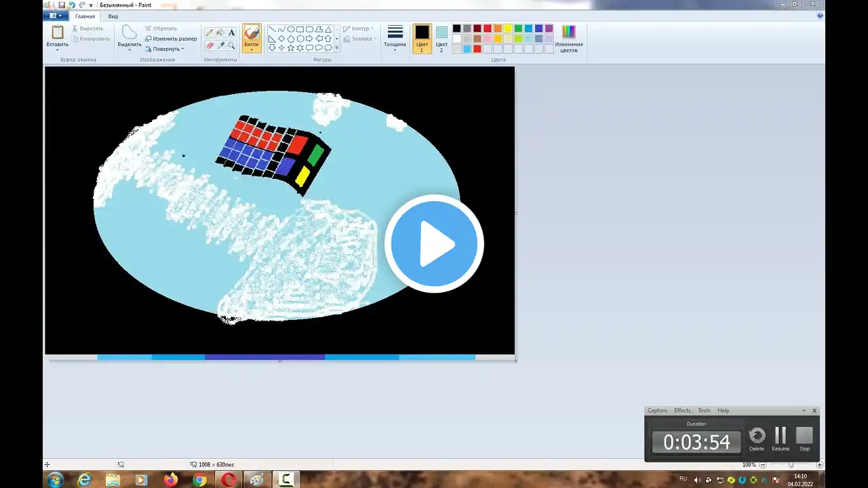The width and height of the screenshot is (868, 488).
Task: Select Цвет 1 color button
Action: 422,39
